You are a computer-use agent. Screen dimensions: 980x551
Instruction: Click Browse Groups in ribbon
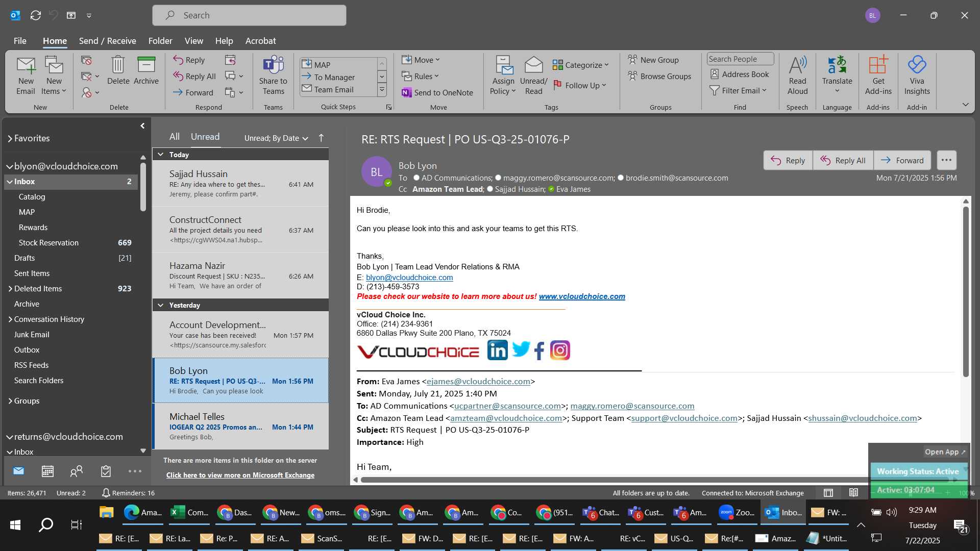click(x=659, y=76)
